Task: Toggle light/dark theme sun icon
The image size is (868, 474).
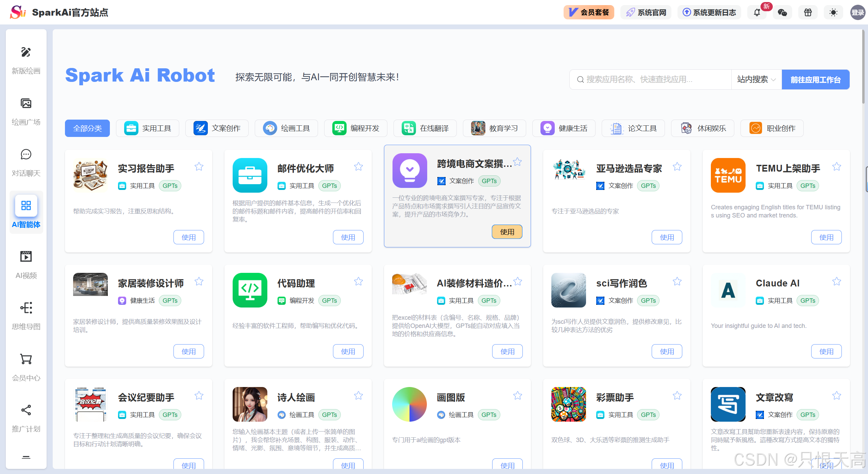Action: (x=833, y=13)
